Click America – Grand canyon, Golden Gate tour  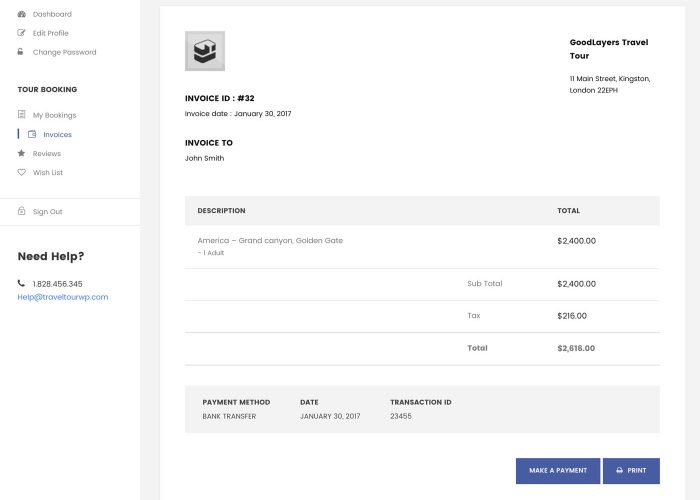[270, 240]
